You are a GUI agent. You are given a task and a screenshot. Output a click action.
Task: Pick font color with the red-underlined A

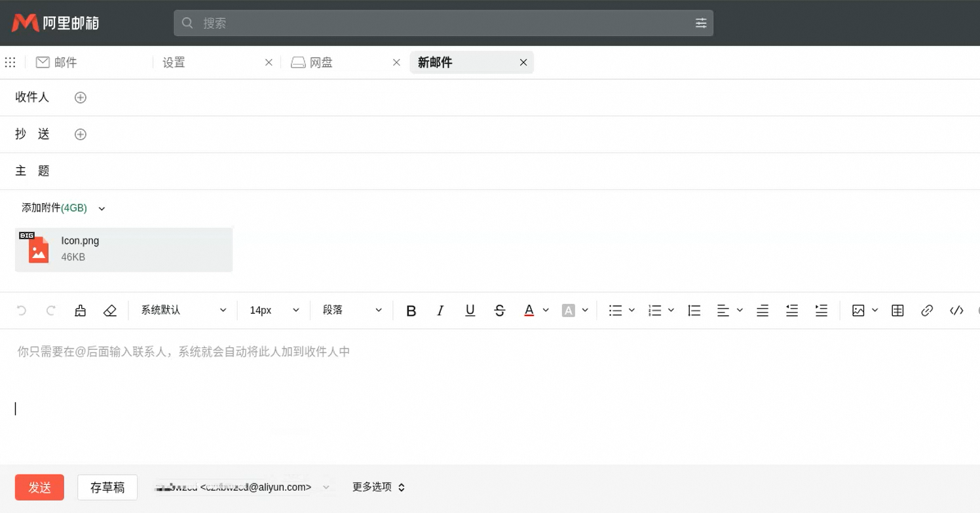(x=529, y=311)
